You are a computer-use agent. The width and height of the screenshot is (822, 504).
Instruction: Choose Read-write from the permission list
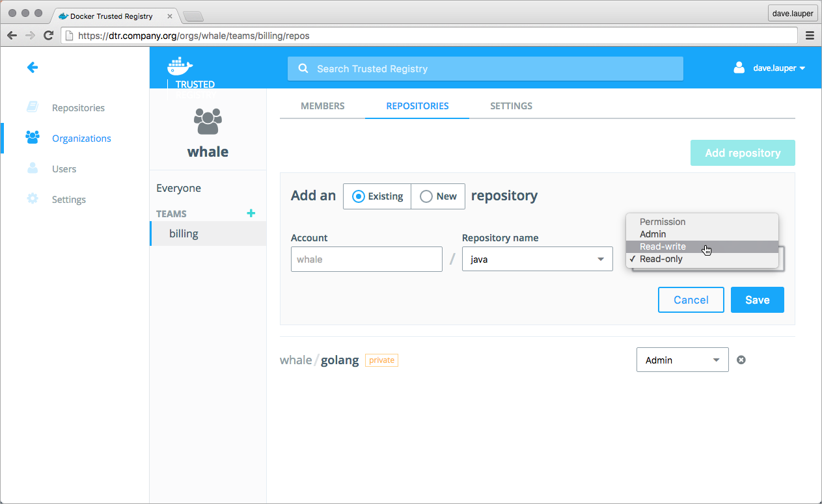[663, 246]
